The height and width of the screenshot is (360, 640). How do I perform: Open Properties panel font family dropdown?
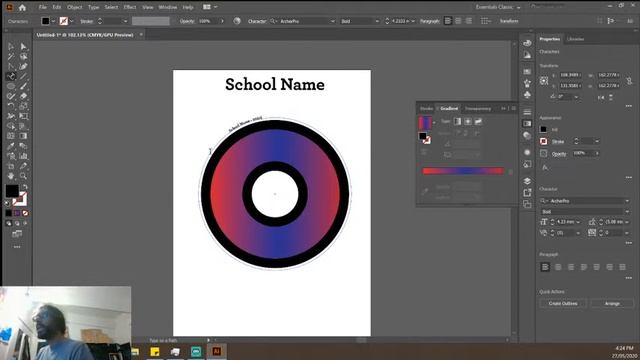[627, 201]
